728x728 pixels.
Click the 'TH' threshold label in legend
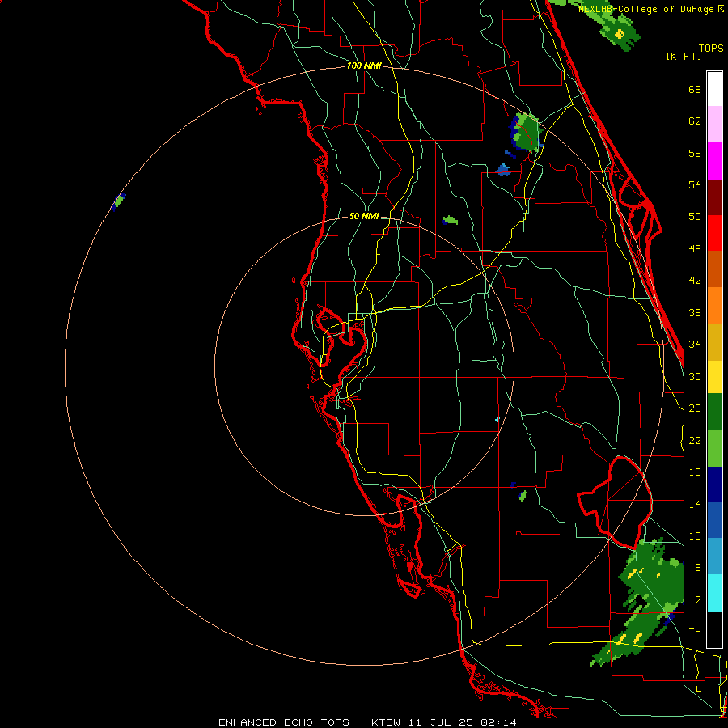695,631
